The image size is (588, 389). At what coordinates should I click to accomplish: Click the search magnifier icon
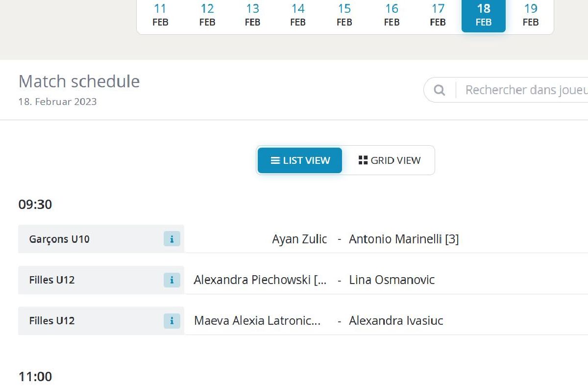pyautogui.click(x=440, y=90)
